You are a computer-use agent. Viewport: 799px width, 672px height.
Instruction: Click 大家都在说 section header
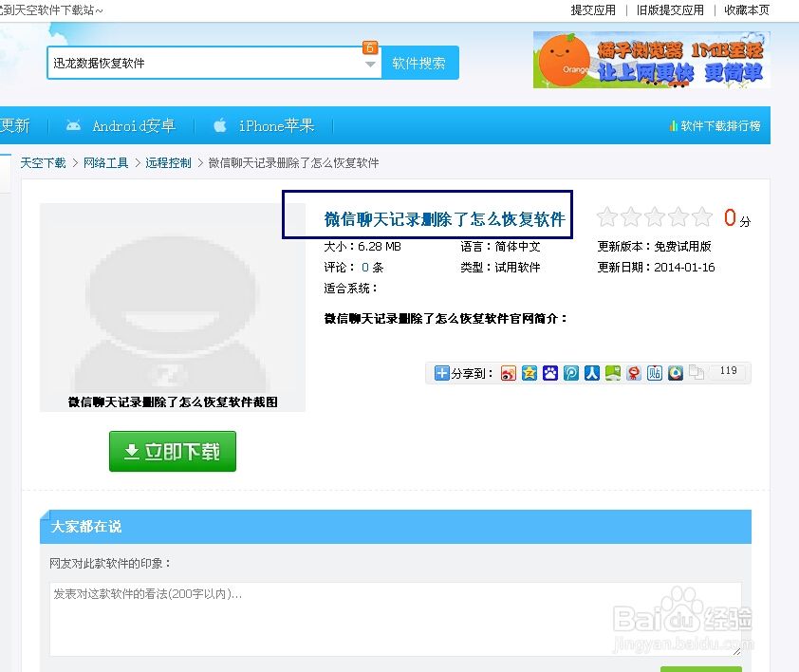click(86, 526)
